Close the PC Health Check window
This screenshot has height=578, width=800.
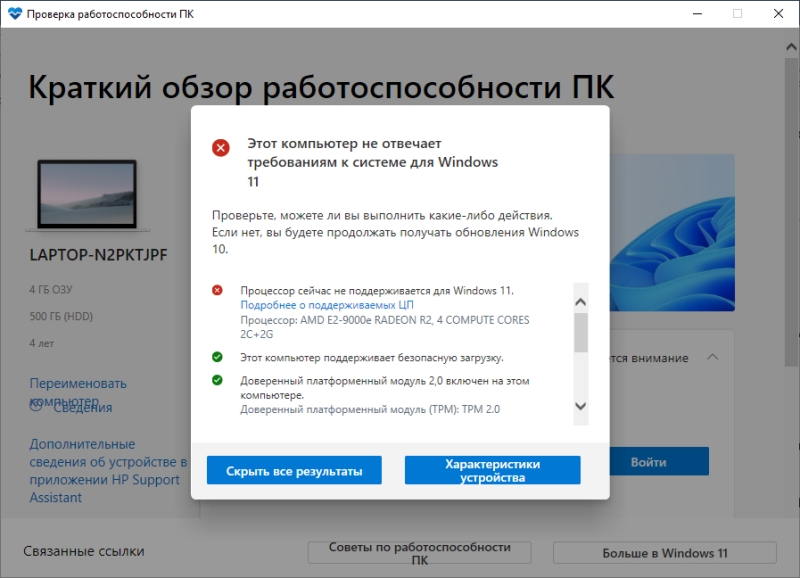pos(778,14)
